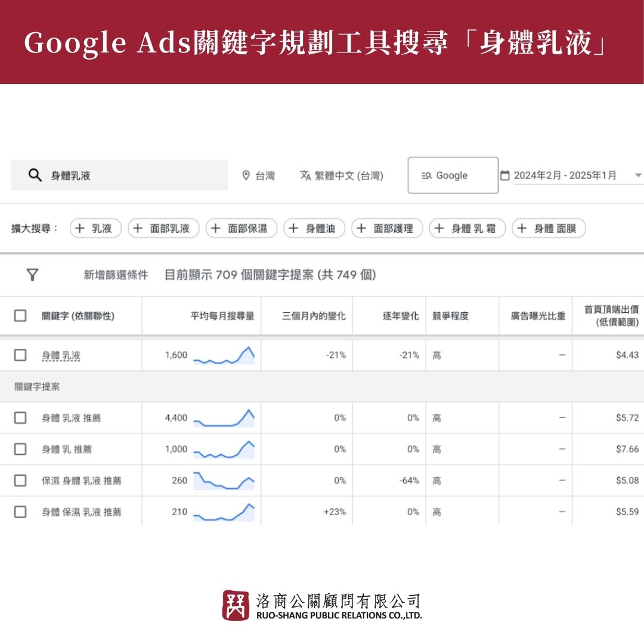Click the search magnifier icon
This screenshot has width=644, height=644.
[x=35, y=175]
